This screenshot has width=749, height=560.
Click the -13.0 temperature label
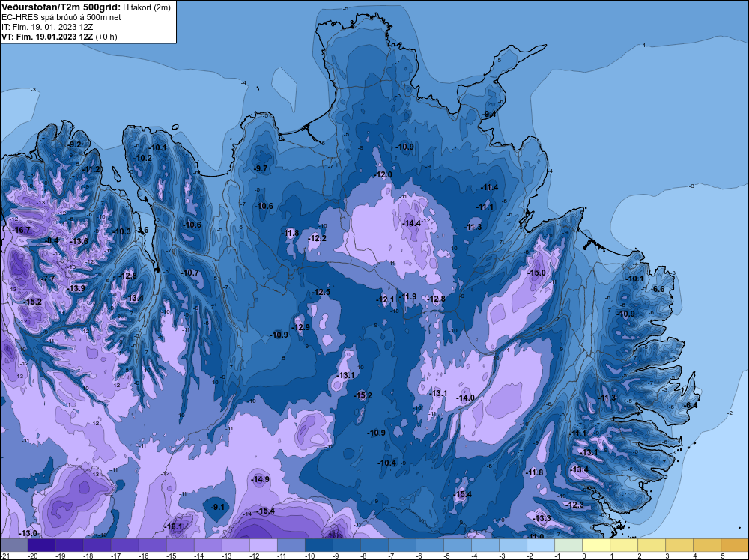pyautogui.click(x=28, y=533)
